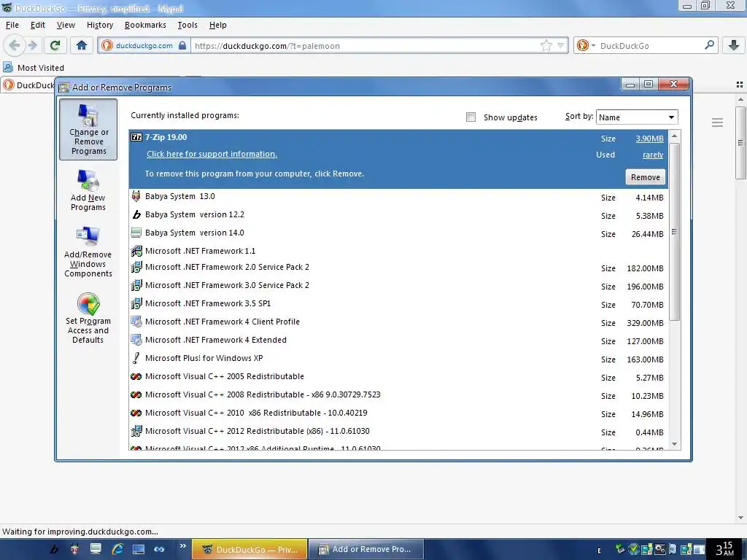Expand hidden quick launch items chevron

point(182,546)
